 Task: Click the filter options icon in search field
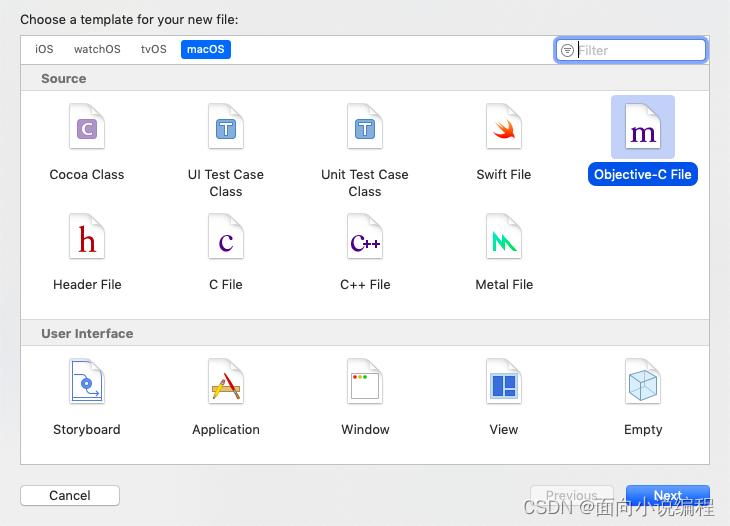(x=567, y=50)
